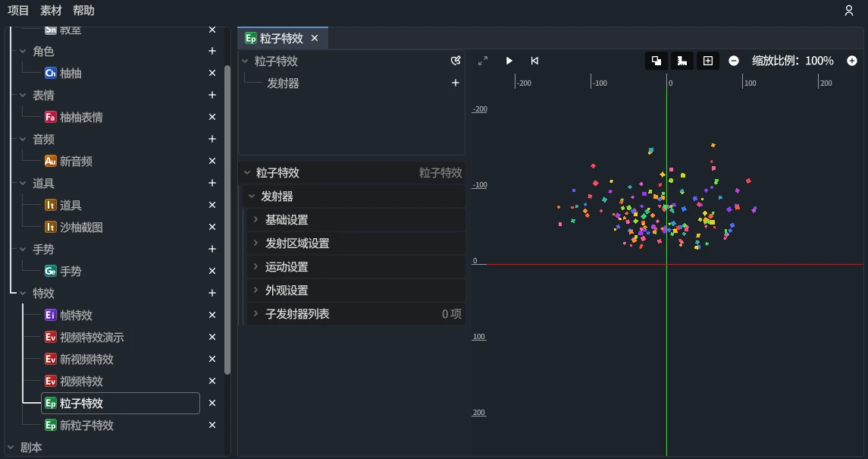Screen dimensions: 868x459
Task: Toggle fullscreen with the expand arrows icon
Action: pyautogui.click(x=482, y=61)
